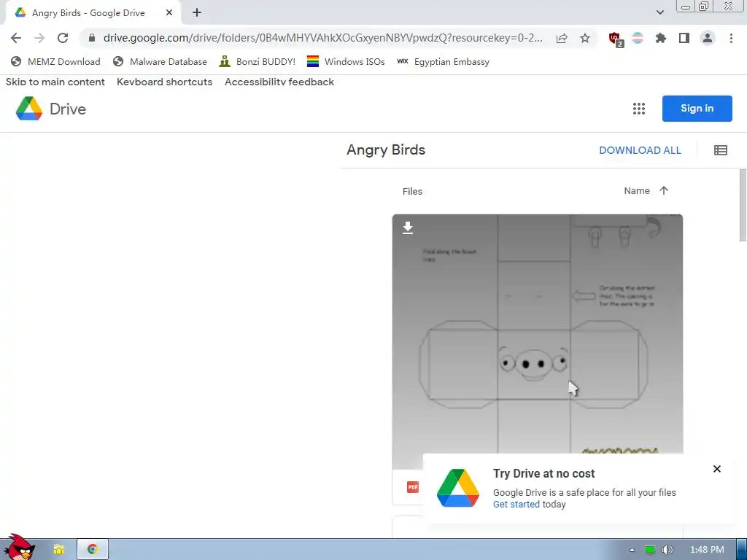This screenshot has width=747, height=560.
Task: Download the pig papercraft file
Action: point(407,228)
